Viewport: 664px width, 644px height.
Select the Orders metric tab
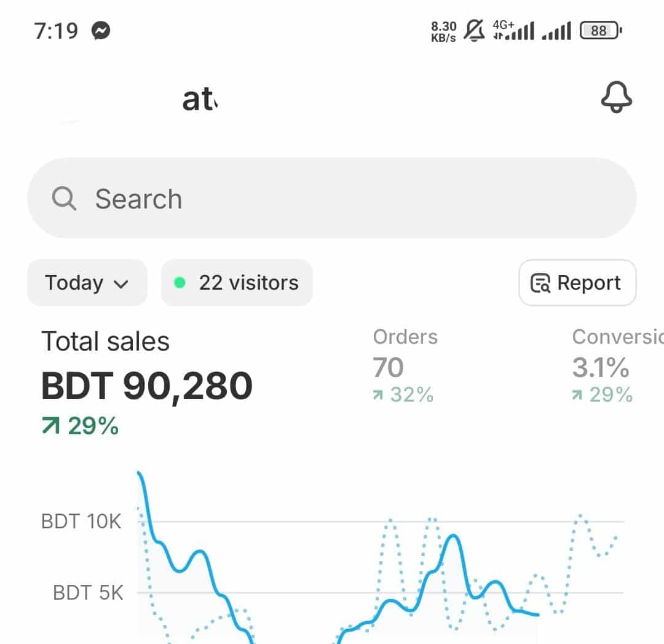pos(405,366)
